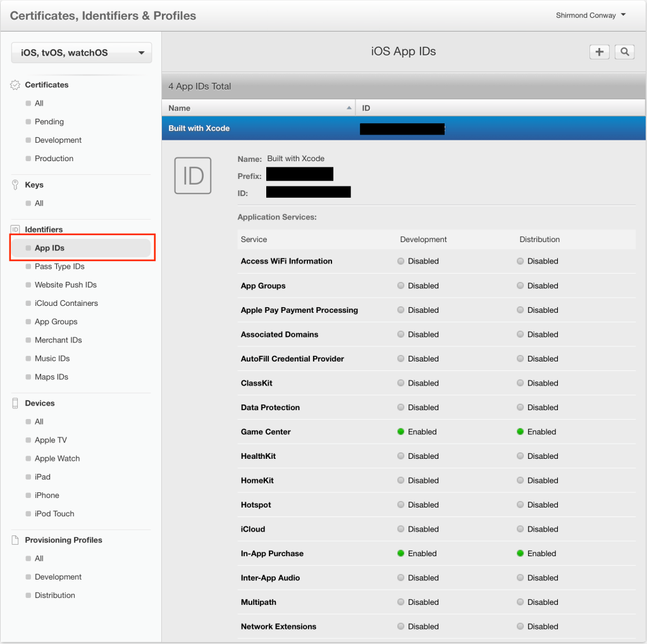Click the Identifiers section ID icon
Image resolution: width=647 pixels, height=644 pixels.
(15, 229)
